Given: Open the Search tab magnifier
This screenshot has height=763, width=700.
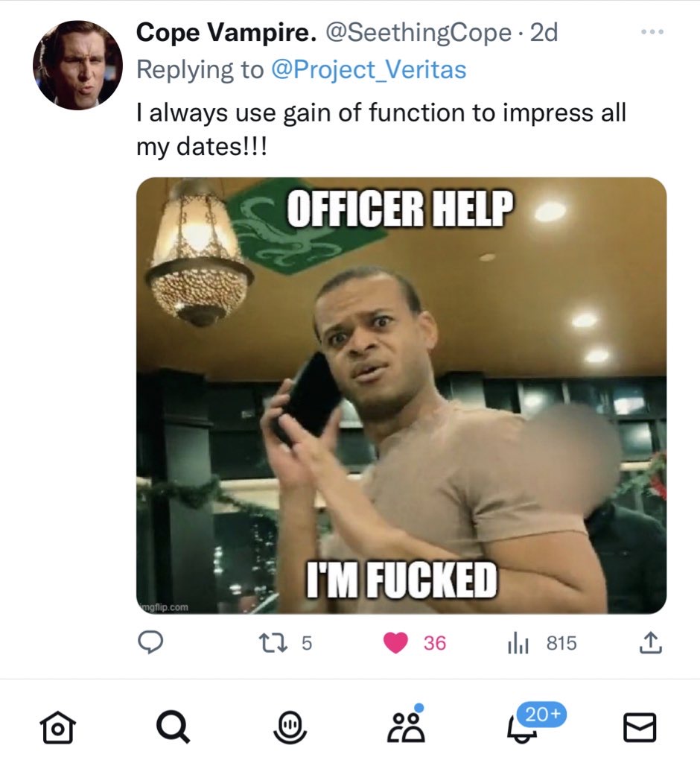Looking at the screenshot, I should [174, 728].
